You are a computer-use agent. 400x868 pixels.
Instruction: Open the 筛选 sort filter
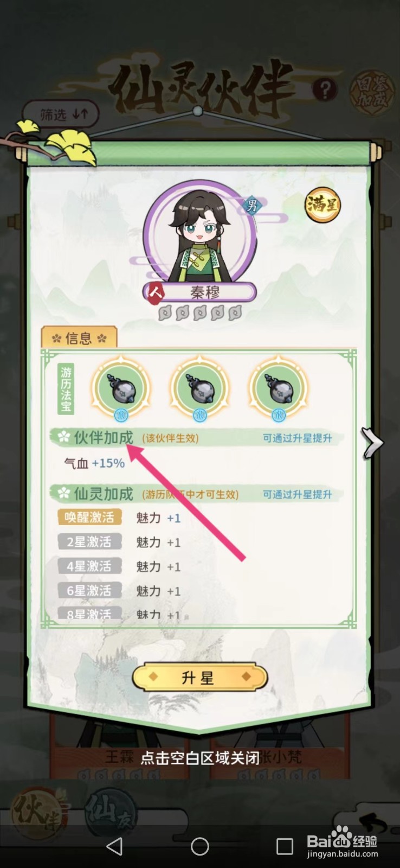(62, 114)
